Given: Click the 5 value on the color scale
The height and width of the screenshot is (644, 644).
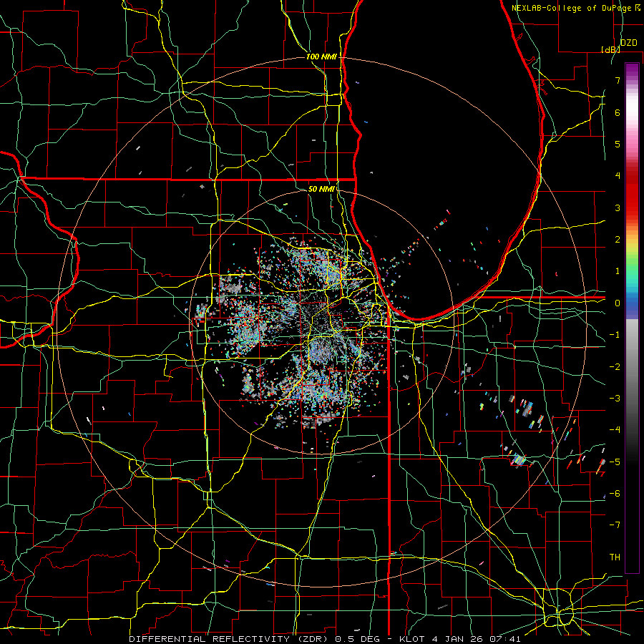Looking at the screenshot, I should [618, 144].
